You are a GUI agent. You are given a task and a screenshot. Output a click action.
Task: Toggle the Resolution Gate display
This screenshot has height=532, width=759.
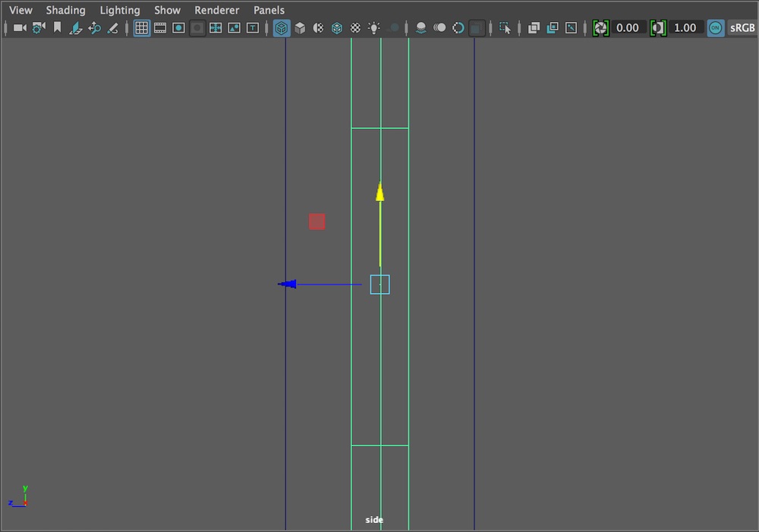coord(178,28)
